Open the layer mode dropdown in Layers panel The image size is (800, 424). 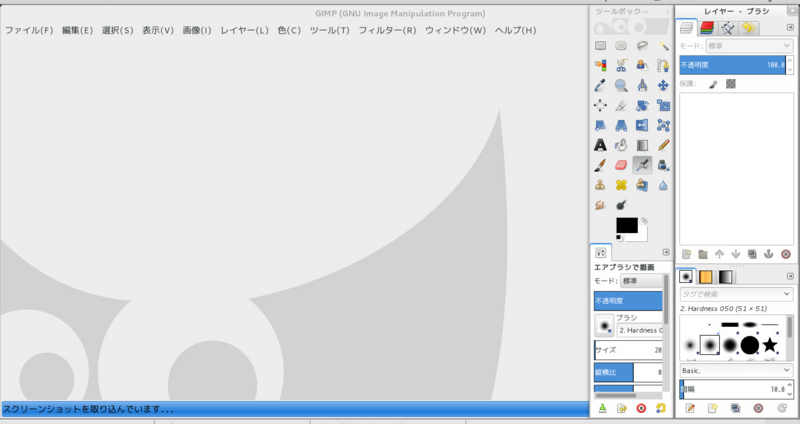coord(748,46)
